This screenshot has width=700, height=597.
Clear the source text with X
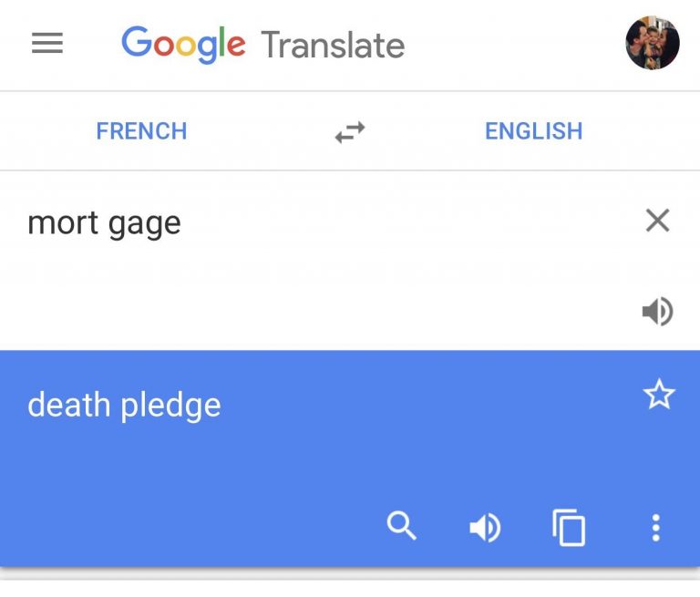tap(657, 221)
